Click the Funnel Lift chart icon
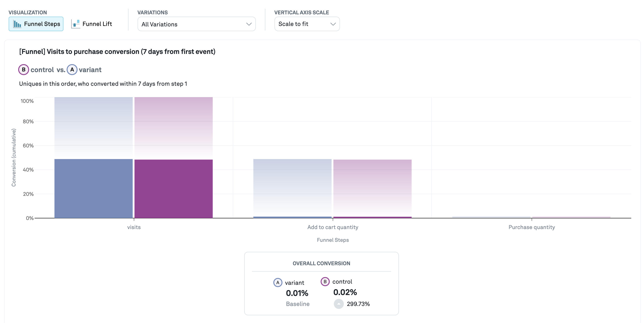 tap(75, 24)
